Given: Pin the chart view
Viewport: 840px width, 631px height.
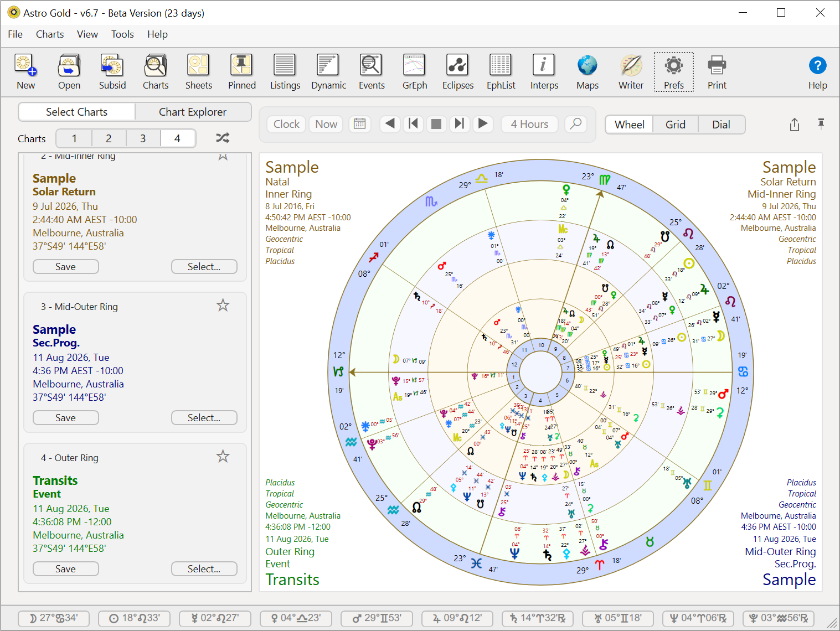Looking at the screenshot, I should coord(821,123).
